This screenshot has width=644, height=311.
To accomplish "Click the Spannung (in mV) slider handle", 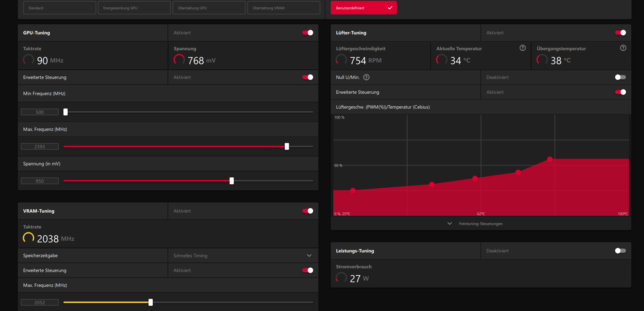I will pyautogui.click(x=231, y=181).
